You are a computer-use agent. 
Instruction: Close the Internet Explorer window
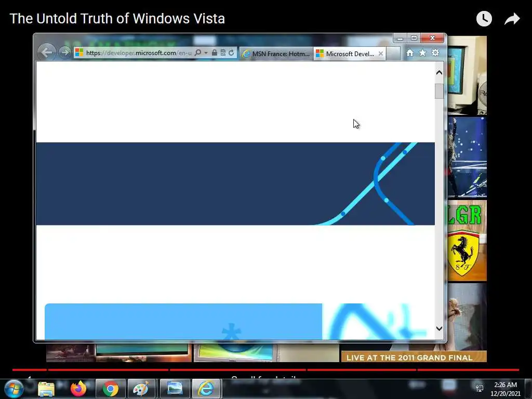click(x=432, y=38)
